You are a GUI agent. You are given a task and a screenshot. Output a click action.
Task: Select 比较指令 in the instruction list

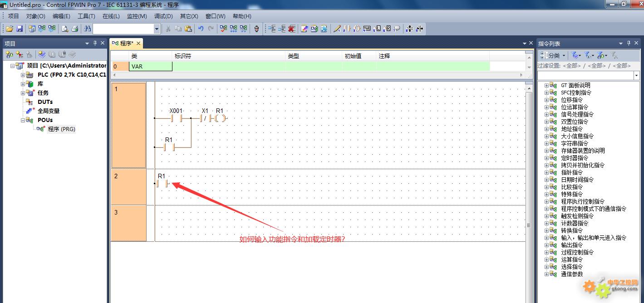(x=571, y=187)
